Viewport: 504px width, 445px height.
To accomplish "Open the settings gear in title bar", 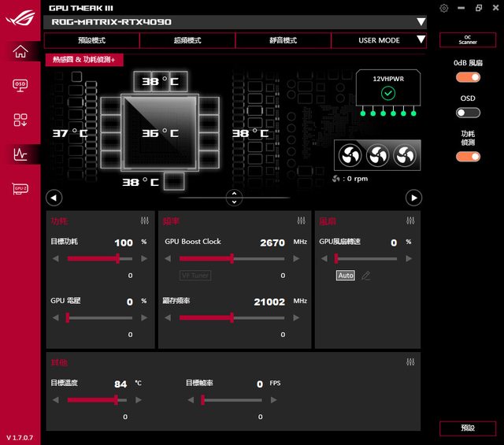I will coord(444,8).
